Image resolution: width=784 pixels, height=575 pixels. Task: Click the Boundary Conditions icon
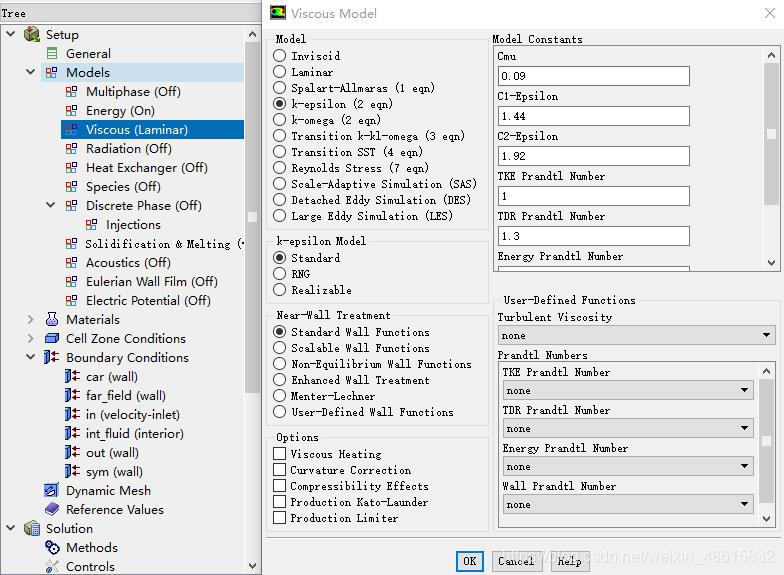tap(52, 357)
